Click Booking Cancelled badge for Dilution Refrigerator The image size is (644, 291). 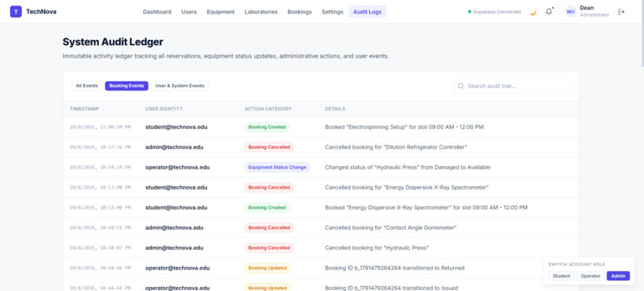coord(269,147)
